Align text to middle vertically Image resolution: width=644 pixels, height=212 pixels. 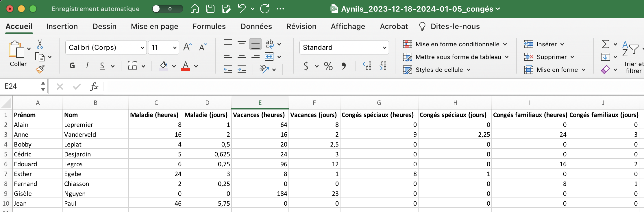tap(242, 44)
